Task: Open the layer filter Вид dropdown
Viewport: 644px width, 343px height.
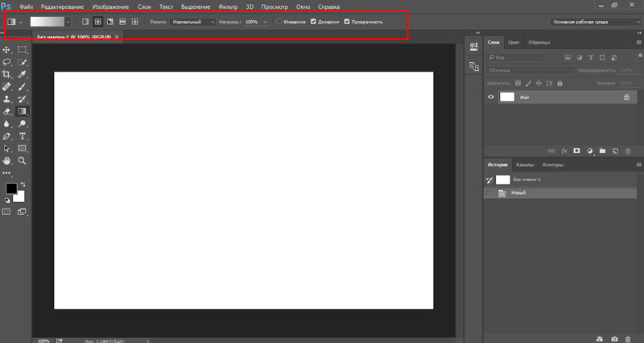Action: 514,57
